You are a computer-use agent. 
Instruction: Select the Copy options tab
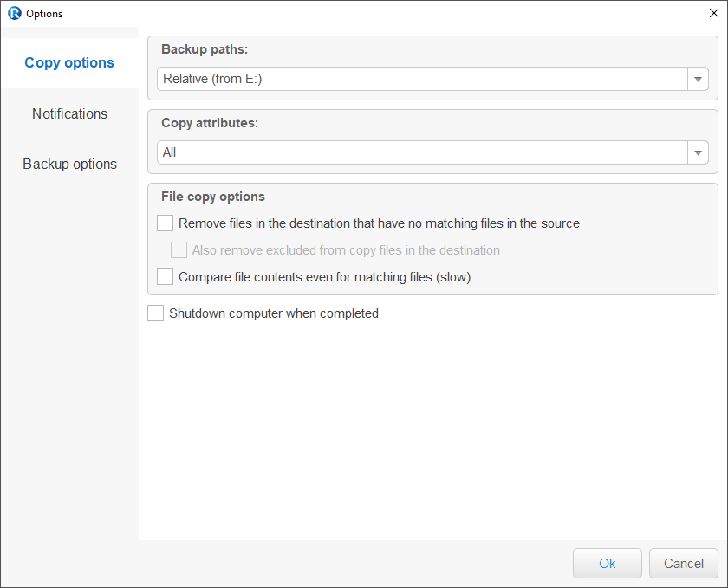click(x=69, y=62)
